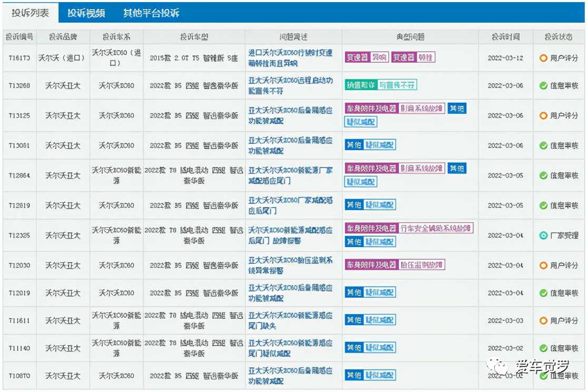
Task: Open the 其他平台投诉 tab
Action: tap(152, 13)
